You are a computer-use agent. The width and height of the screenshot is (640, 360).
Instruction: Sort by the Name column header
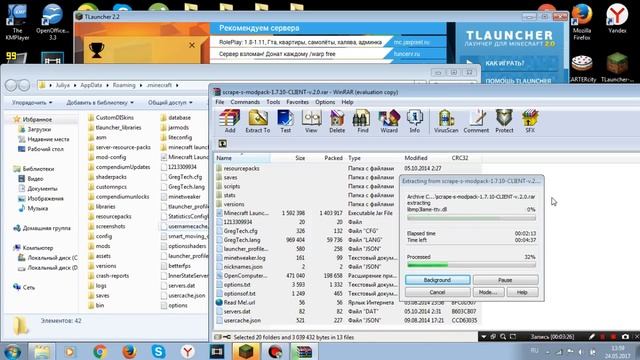pos(242,158)
